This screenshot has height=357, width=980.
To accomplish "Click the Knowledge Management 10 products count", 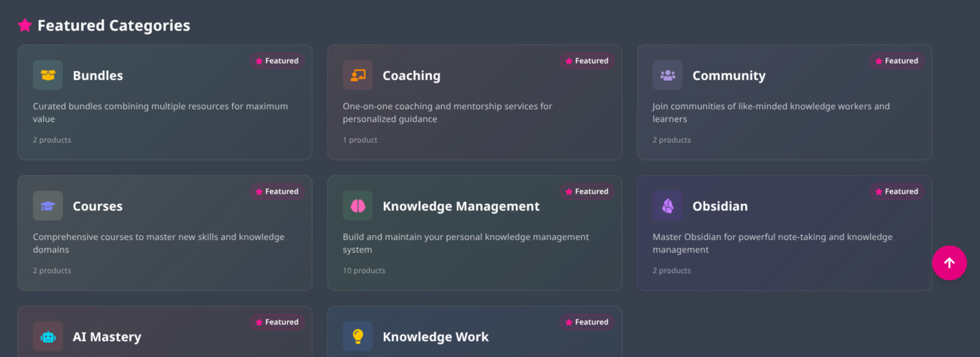I will 364,271.
